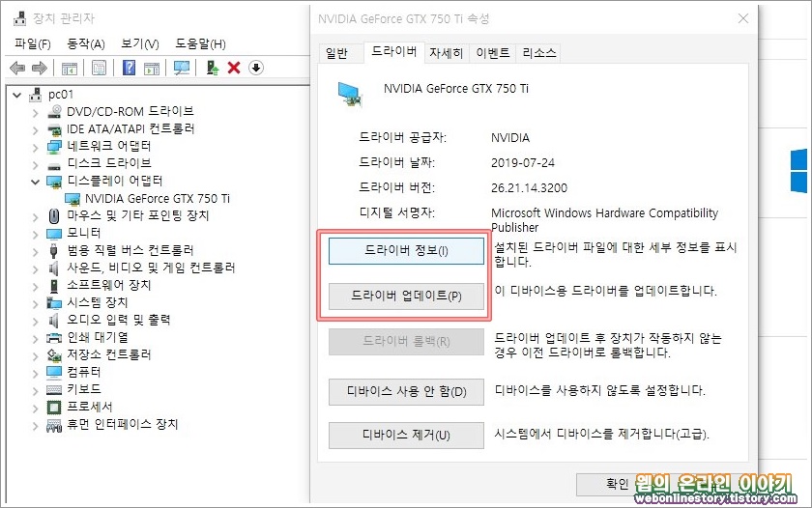Image resolution: width=812 pixels, height=508 pixels.
Task: Click the 네트워크 어댑터 icon
Action: [54, 147]
